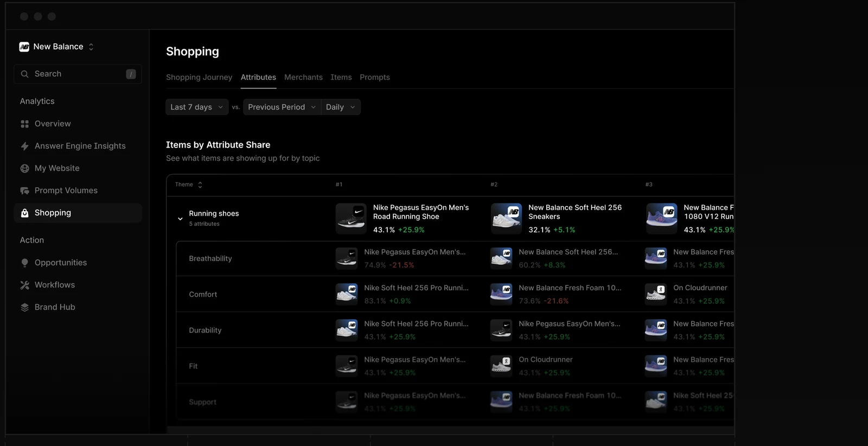Click the -21.5% value in Breathability row
Image resolution: width=868 pixels, height=446 pixels.
point(401,265)
